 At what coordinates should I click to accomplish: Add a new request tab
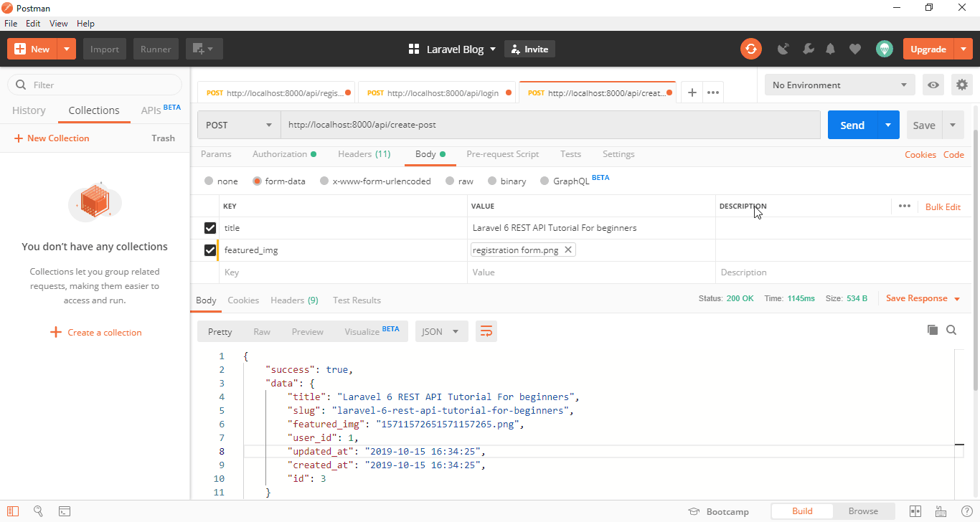point(692,92)
